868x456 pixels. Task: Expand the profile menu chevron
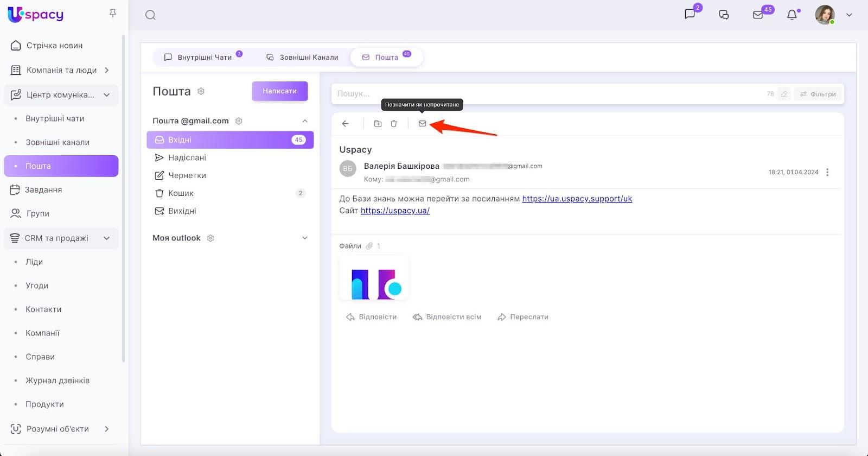point(849,15)
